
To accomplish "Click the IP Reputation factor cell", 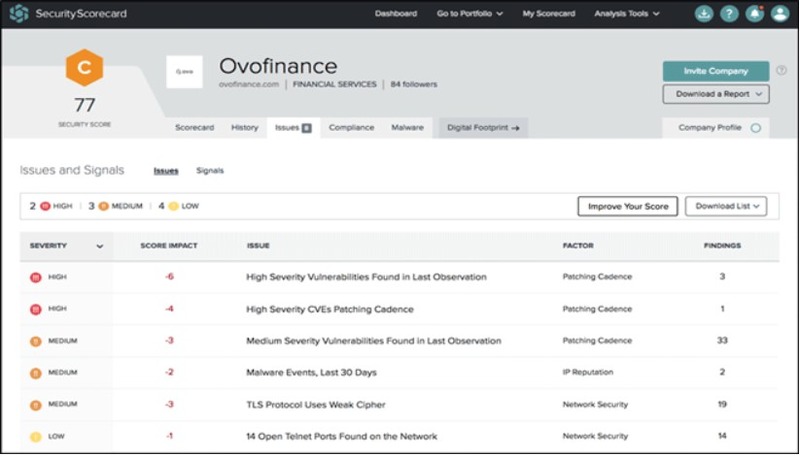I will pyautogui.click(x=587, y=372).
